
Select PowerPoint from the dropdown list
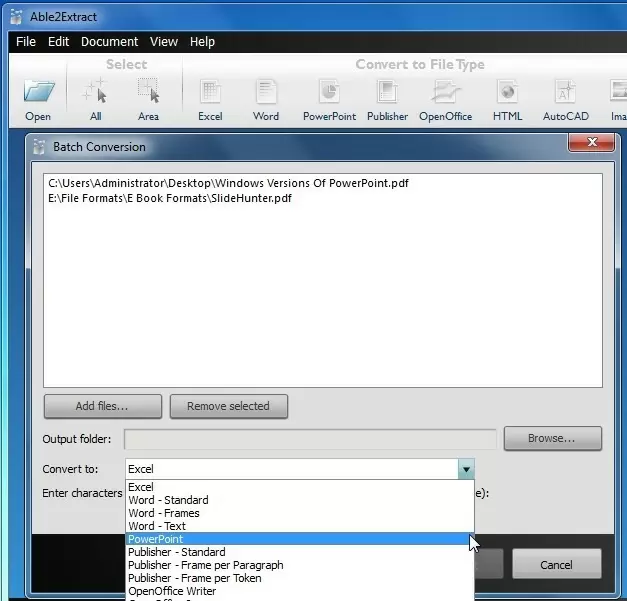pos(156,539)
